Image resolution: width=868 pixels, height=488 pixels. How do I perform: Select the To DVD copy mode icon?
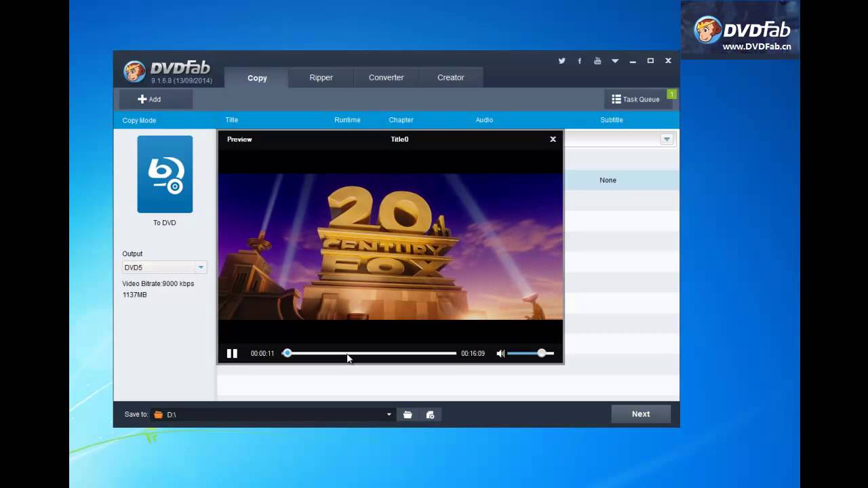(x=165, y=174)
